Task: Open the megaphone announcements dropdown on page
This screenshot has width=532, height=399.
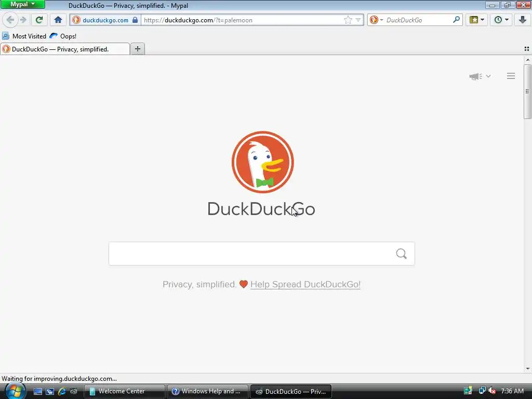Action: 480,76
